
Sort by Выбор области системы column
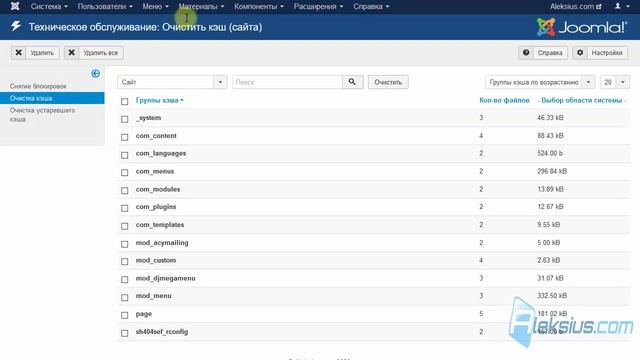(582, 100)
